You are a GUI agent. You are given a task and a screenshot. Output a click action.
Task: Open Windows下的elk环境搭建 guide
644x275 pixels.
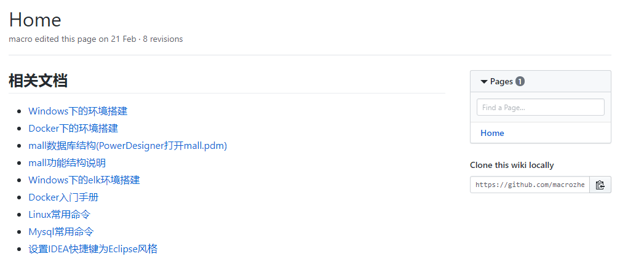[x=84, y=180]
